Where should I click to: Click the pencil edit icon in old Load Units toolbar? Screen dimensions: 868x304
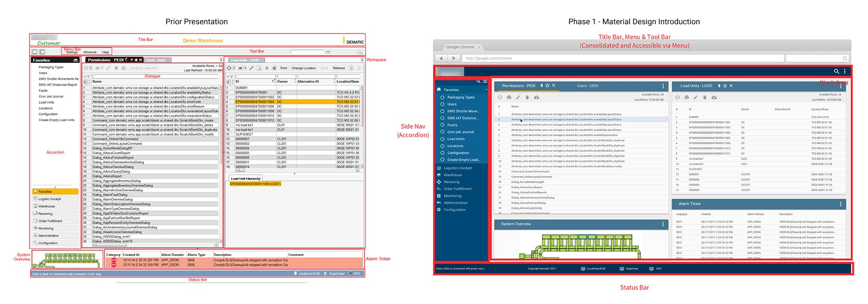251,68
